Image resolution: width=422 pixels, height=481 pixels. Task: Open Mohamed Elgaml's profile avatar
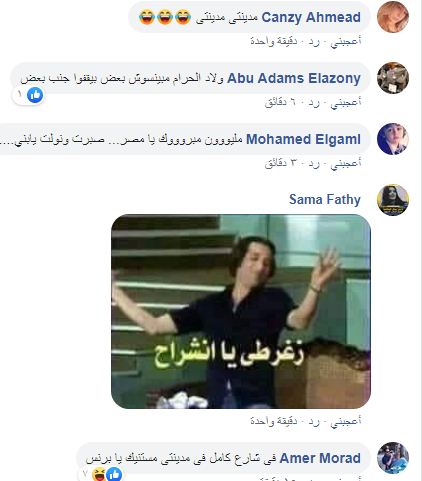pos(393,139)
